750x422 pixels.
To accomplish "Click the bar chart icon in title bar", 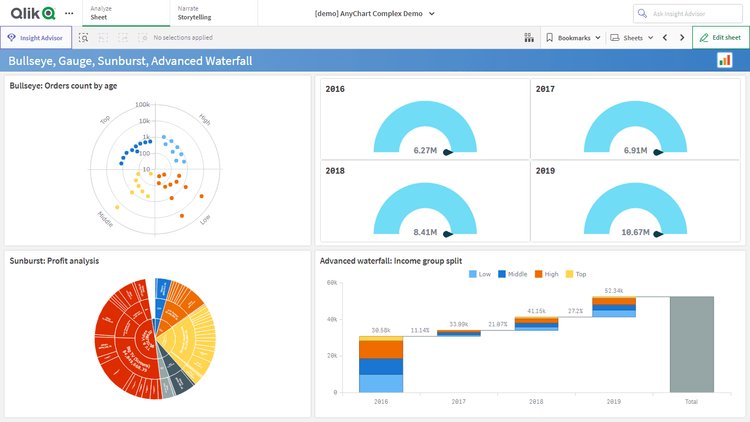I will [724, 61].
